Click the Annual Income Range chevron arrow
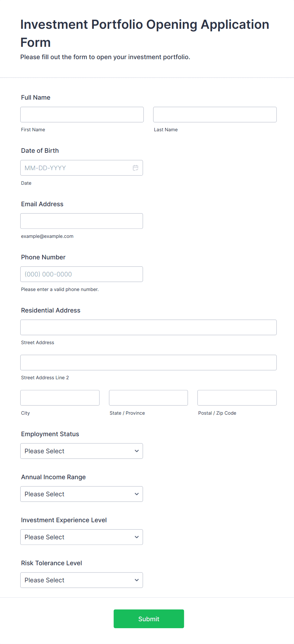Image resolution: width=294 pixels, height=644 pixels. coord(137,494)
